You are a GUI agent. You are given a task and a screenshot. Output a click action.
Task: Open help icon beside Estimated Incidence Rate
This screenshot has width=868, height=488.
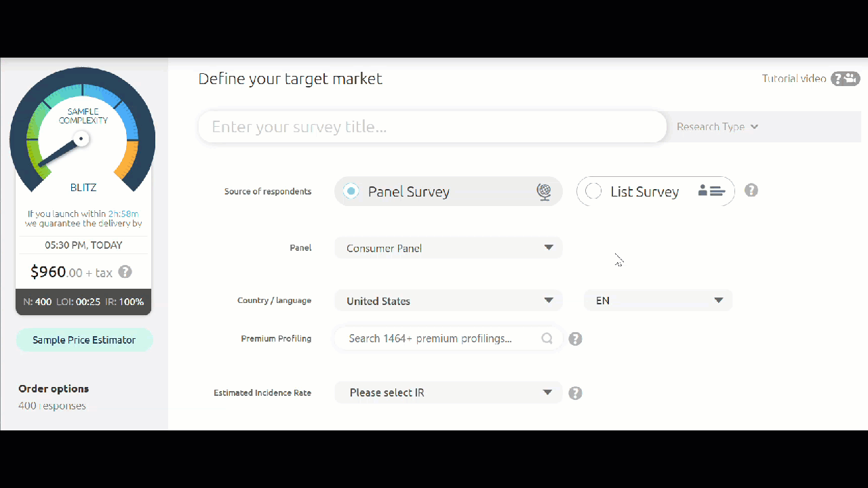[x=575, y=393]
